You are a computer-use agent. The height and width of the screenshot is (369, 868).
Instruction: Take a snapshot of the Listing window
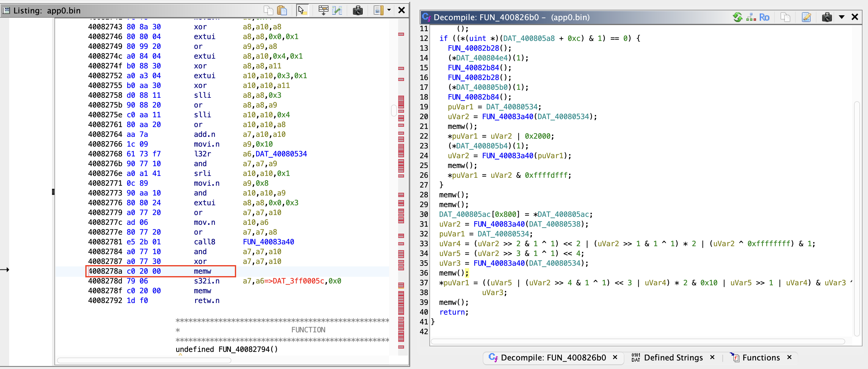click(x=358, y=10)
